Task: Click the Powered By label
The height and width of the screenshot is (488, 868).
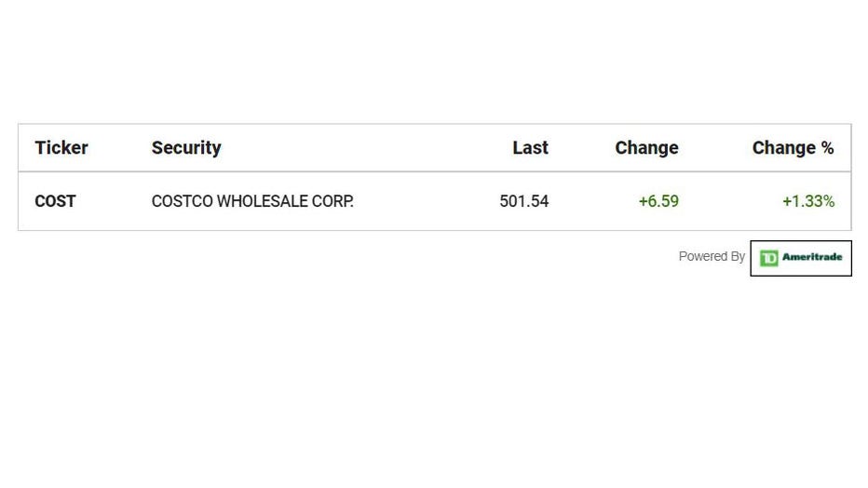Action: coord(712,256)
